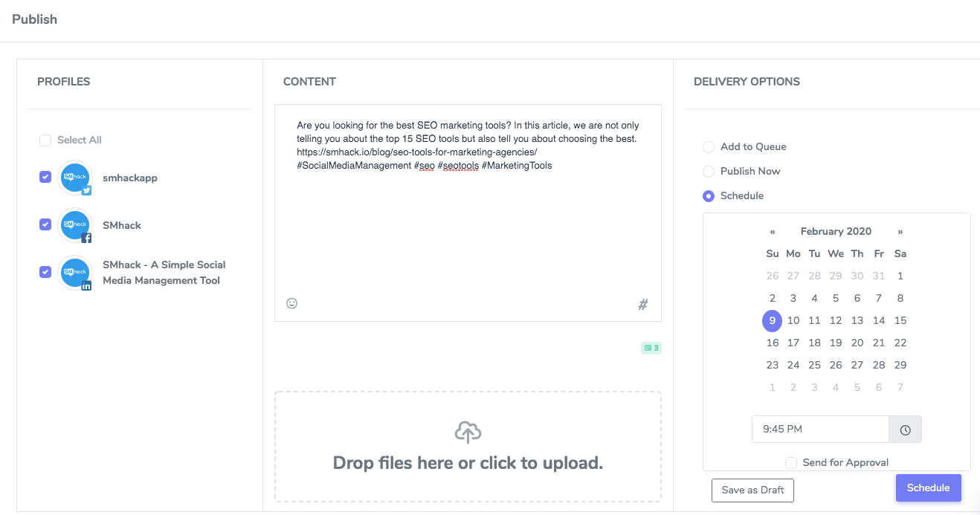Choose February 8 in the calendar
Viewport: 980px width, 515px height.
pos(900,299)
